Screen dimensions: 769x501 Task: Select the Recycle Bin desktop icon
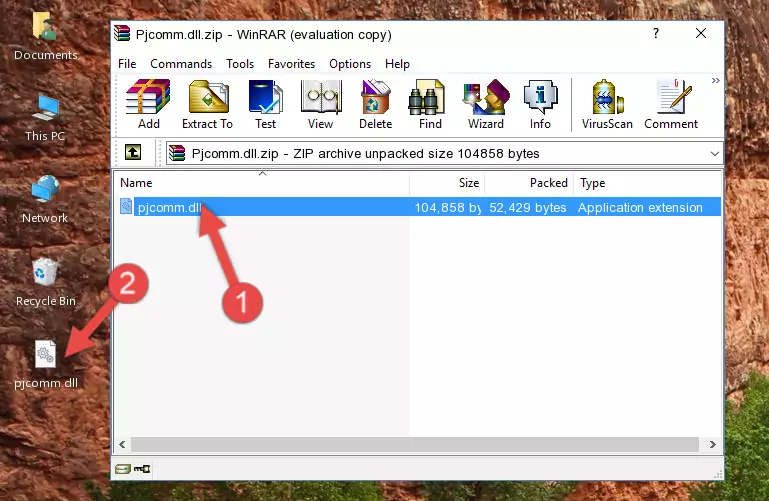point(46,283)
